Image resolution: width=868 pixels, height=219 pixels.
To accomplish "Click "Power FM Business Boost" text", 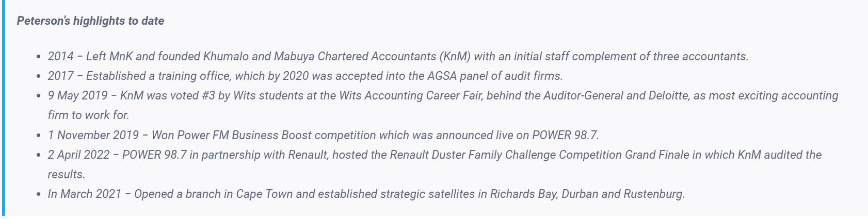I will 231,136.
